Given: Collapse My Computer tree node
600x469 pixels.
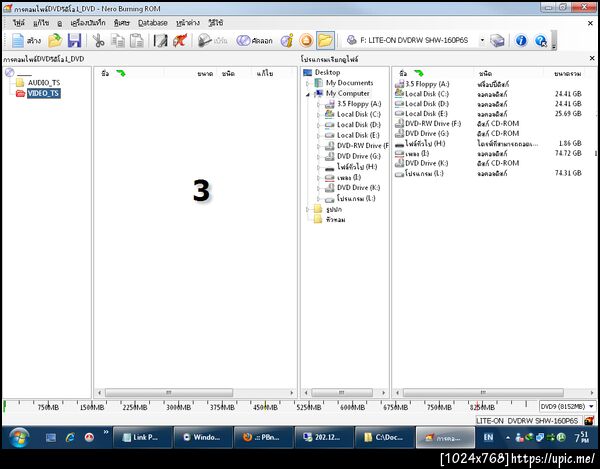Looking at the screenshot, I should click(x=308, y=94).
